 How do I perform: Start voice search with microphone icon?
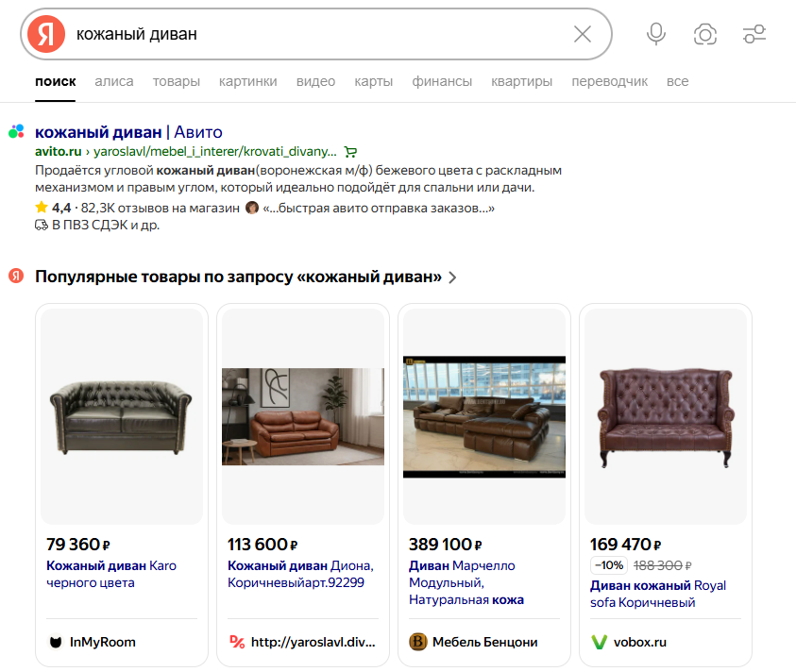[656, 34]
